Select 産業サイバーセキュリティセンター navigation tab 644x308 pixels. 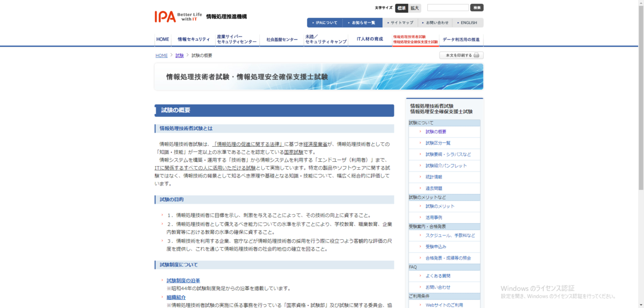(237, 40)
